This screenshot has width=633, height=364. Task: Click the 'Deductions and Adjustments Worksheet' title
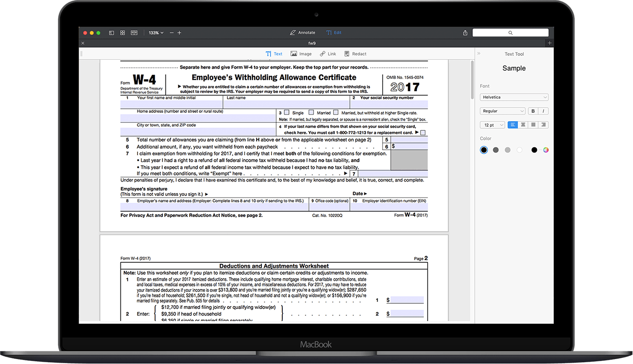274,266
